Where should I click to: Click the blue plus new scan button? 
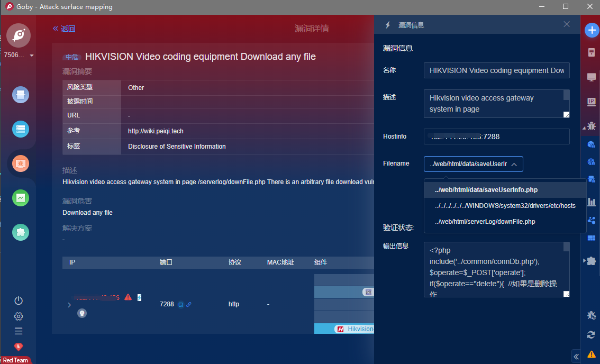[591, 31]
